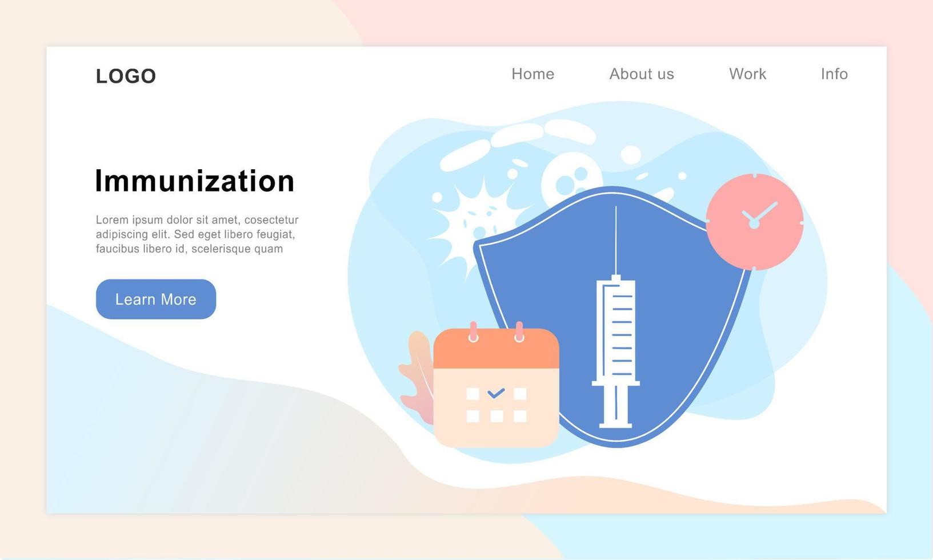
Task: Click the Lorem ipsum description paragraph
Action: pos(197,234)
